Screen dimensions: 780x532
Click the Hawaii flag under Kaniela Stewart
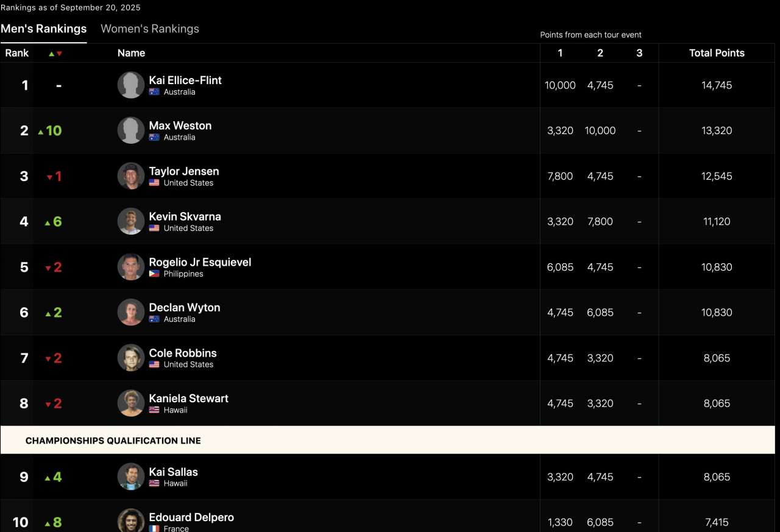click(154, 410)
